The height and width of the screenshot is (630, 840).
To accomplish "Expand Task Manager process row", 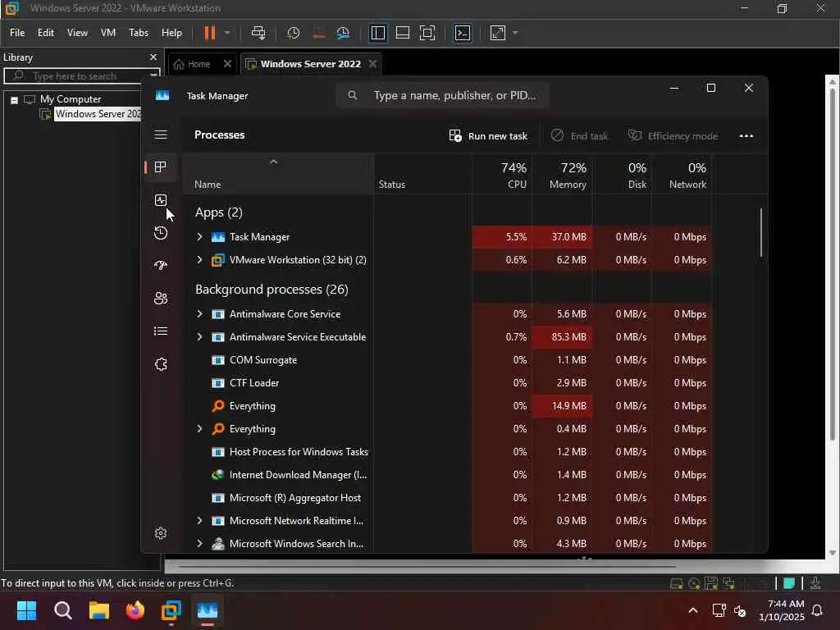I will [200, 237].
